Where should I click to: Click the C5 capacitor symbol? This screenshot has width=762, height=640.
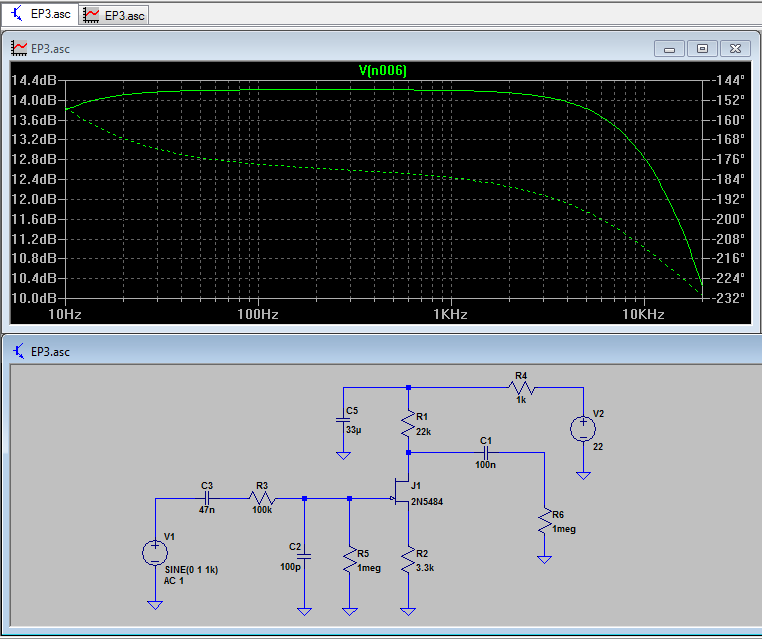coord(343,420)
